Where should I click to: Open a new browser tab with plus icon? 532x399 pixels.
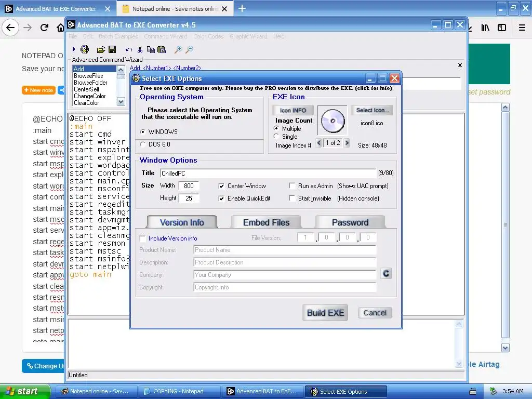click(x=242, y=8)
